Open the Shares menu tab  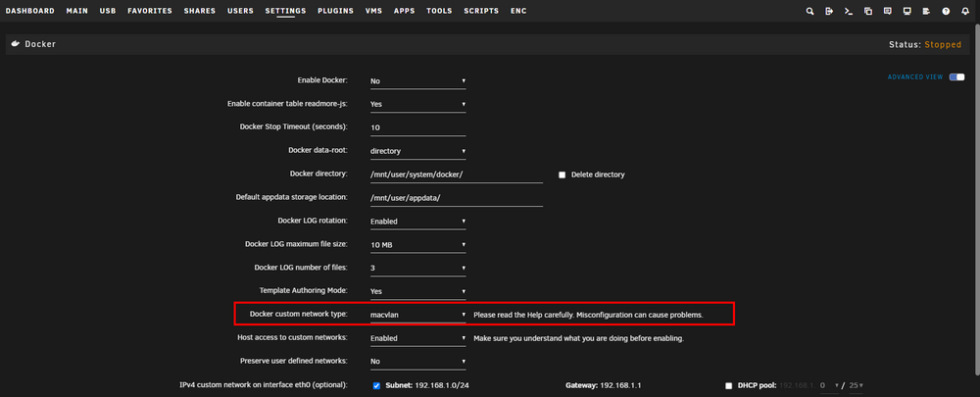(199, 11)
